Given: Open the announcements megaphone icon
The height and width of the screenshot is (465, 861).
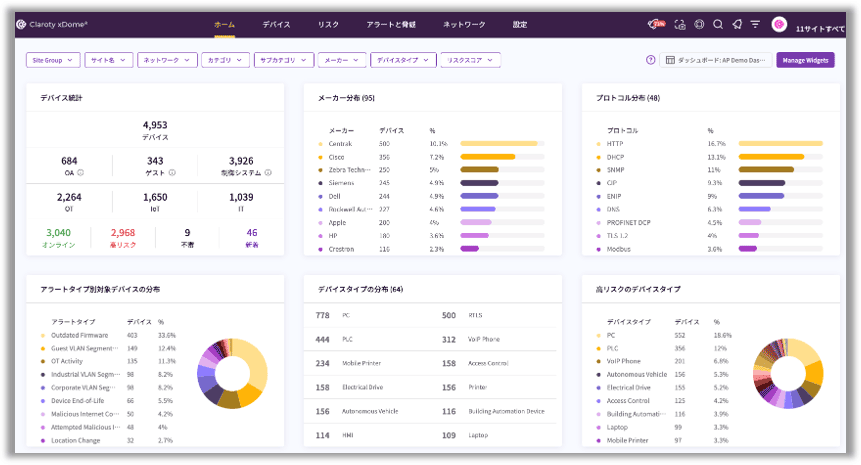Looking at the screenshot, I should click(x=736, y=23).
